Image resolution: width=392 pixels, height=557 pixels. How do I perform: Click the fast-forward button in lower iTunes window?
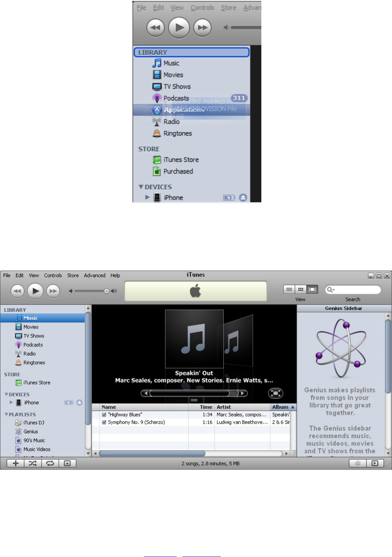coord(53,291)
